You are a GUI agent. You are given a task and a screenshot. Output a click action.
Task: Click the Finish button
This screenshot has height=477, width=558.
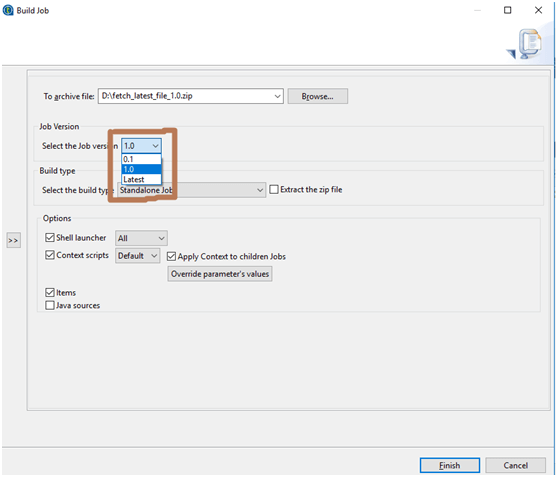tap(449, 465)
